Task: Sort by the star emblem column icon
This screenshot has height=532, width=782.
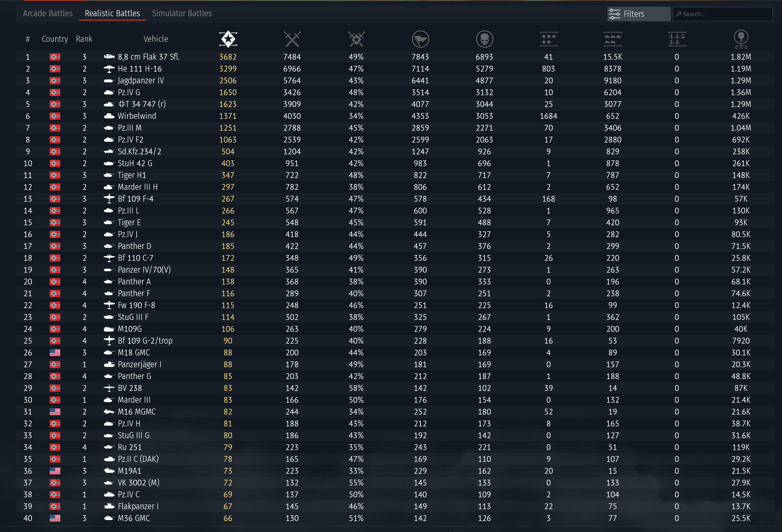Action: pyautogui.click(x=228, y=39)
